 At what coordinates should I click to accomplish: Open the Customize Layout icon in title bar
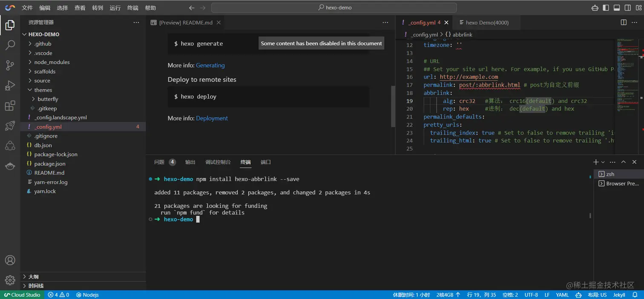(638, 8)
